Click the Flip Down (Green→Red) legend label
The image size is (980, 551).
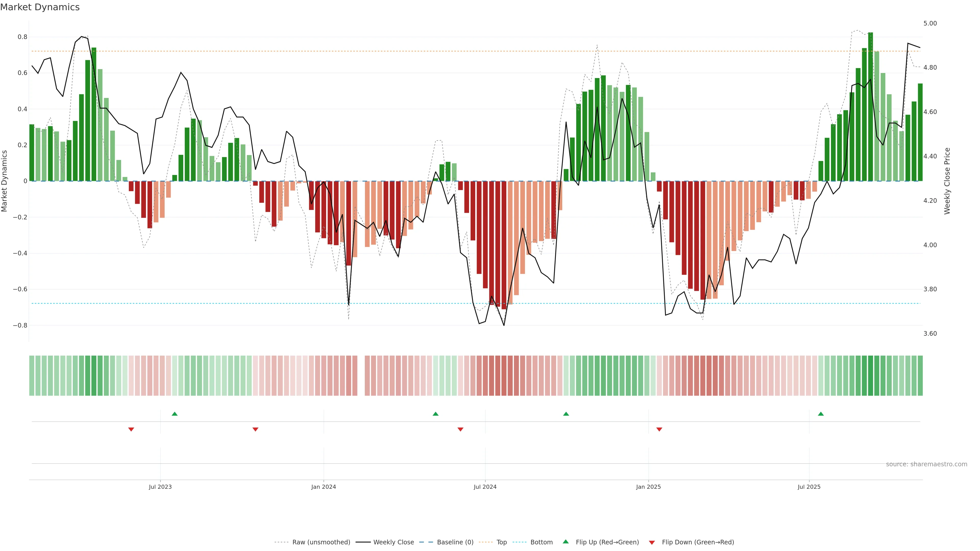click(698, 542)
